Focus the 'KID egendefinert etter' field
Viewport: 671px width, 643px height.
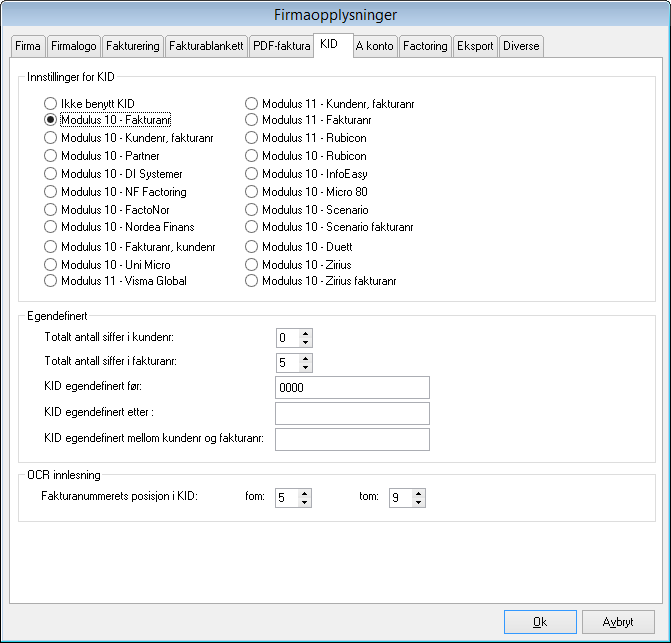click(352, 413)
